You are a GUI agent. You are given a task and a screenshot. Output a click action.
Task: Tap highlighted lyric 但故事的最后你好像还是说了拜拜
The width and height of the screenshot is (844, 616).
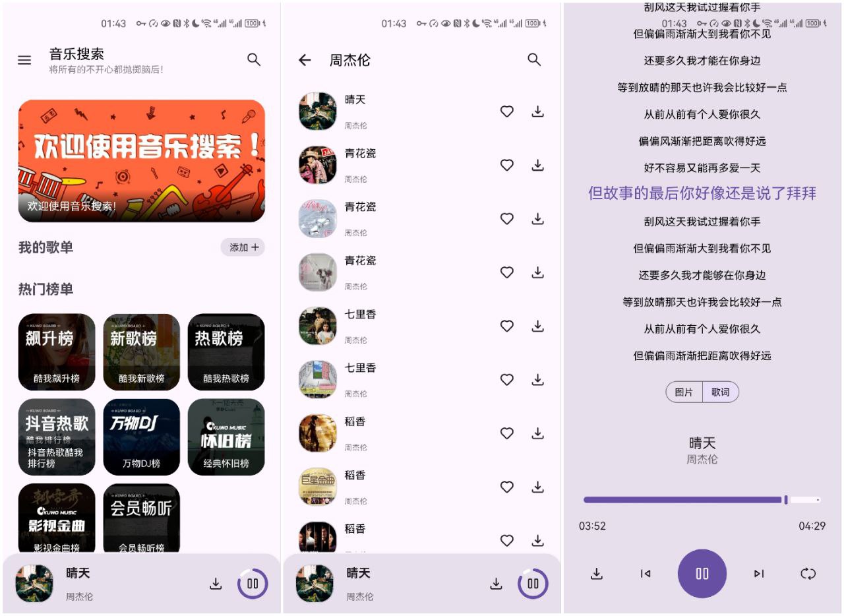[x=702, y=193]
